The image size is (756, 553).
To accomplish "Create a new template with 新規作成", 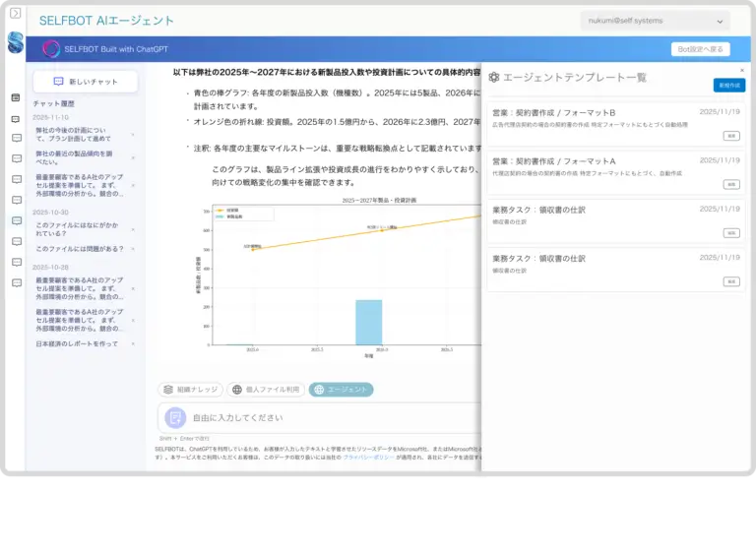I will [729, 86].
